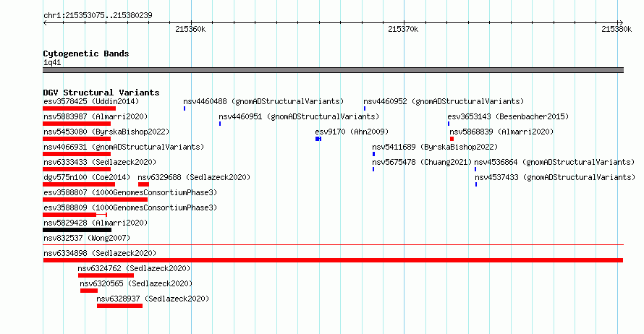Click nsv6328937 (Sedlazeck2020) variant label
The height and width of the screenshot is (334, 644).
coord(153,299)
